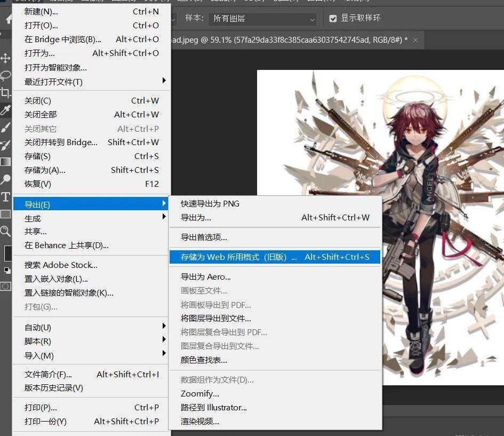The width and height of the screenshot is (504, 436).
Task: Open the 样本 所有图层 dropdown
Action: (262, 19)
